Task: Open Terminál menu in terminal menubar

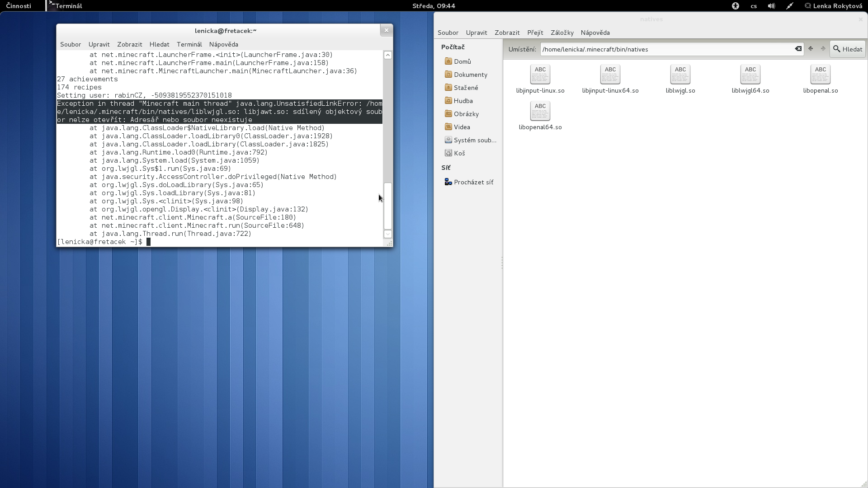Action: [189, 44]
